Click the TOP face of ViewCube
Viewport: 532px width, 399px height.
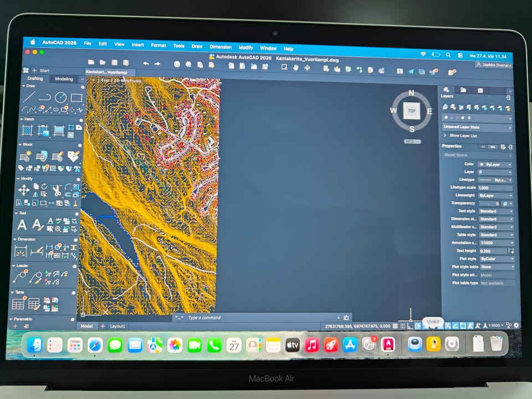412,111
